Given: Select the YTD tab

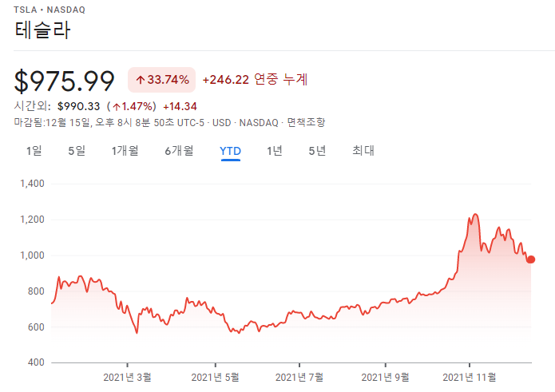Looking at the screenshot, I should pos(231,152).
